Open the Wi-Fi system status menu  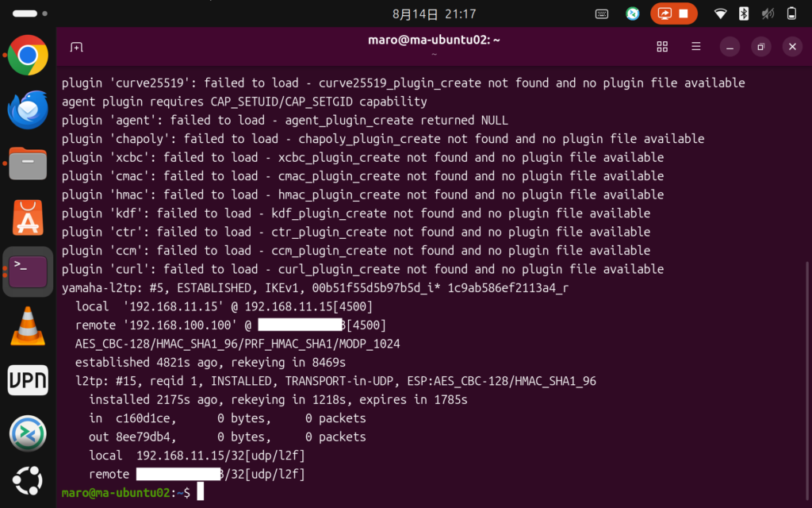pyautogui.click(x=720, y=14)
